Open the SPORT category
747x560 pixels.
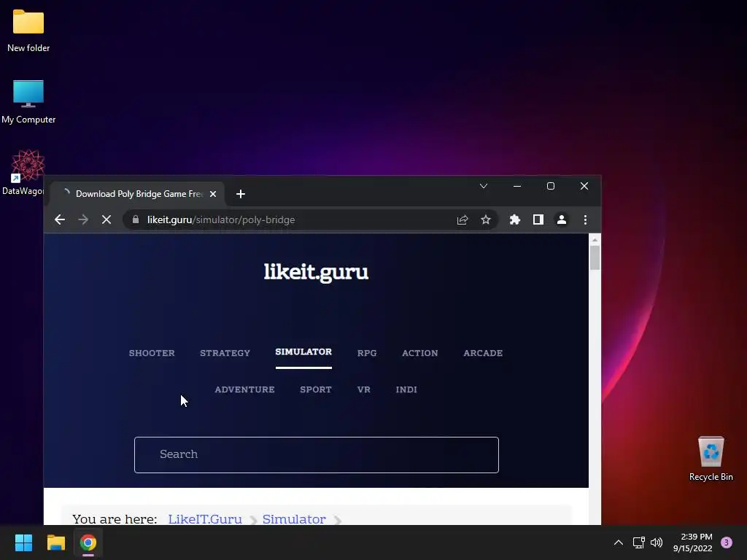tap(316, 389)
